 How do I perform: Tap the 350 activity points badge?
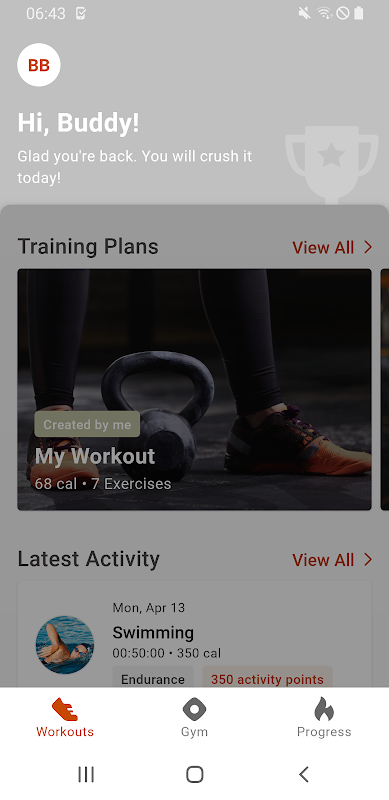(x=268, y=678)
